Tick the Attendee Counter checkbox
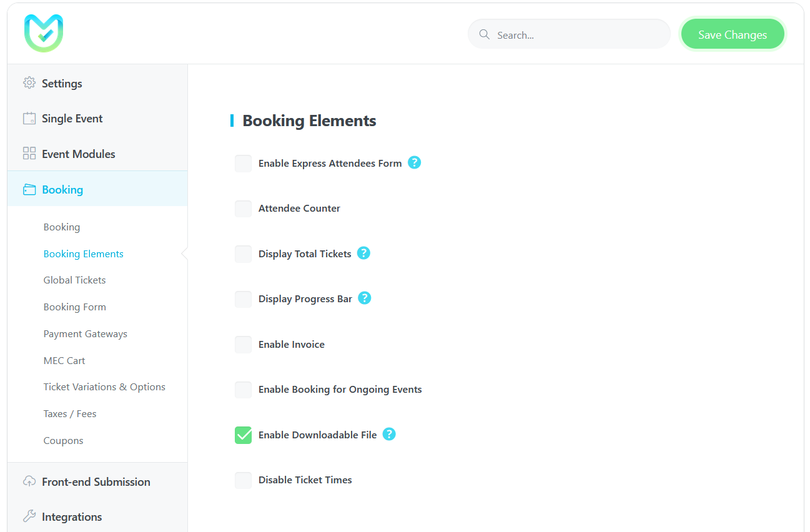The image size is (810, 532). point(244,209)
